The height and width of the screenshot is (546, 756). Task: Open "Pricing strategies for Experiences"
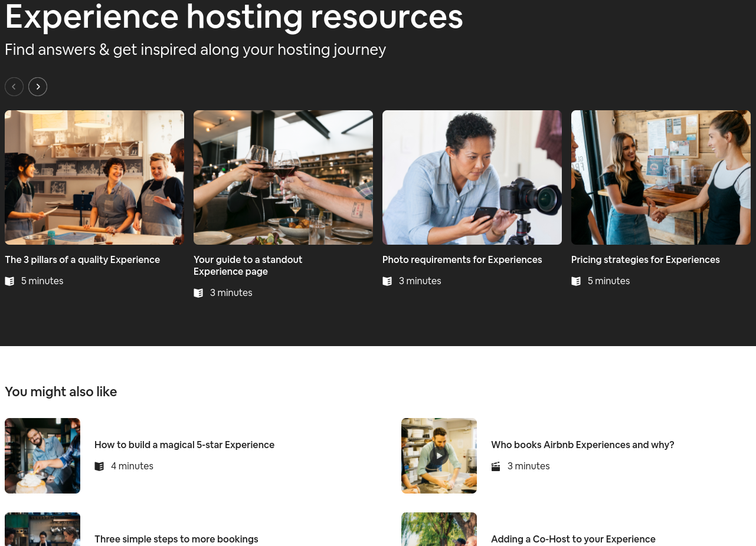[x=645, y=259]
